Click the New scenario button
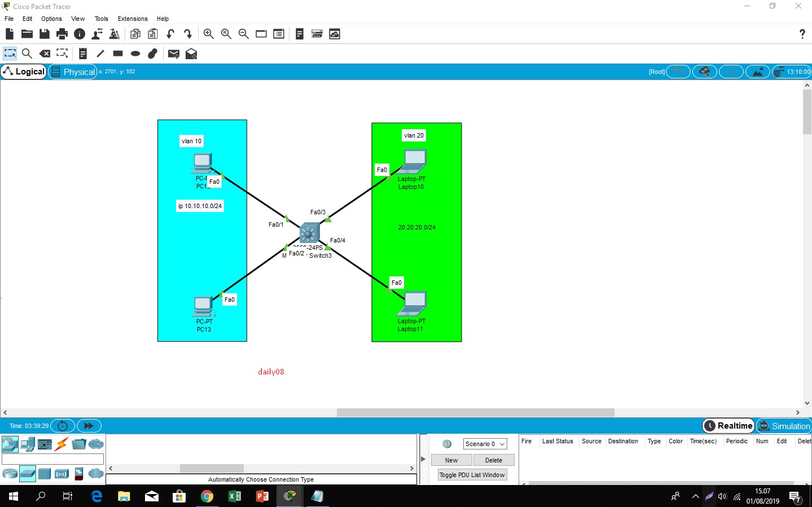 [x=451, y=460]
